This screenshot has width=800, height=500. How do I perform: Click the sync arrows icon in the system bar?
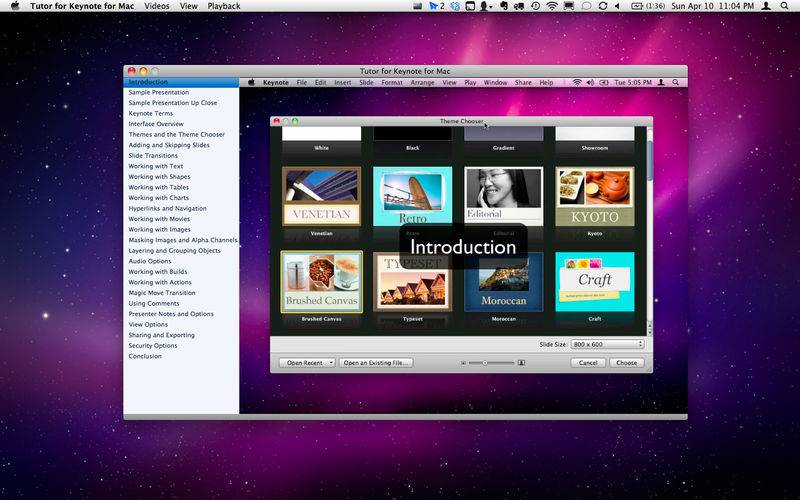603,6
